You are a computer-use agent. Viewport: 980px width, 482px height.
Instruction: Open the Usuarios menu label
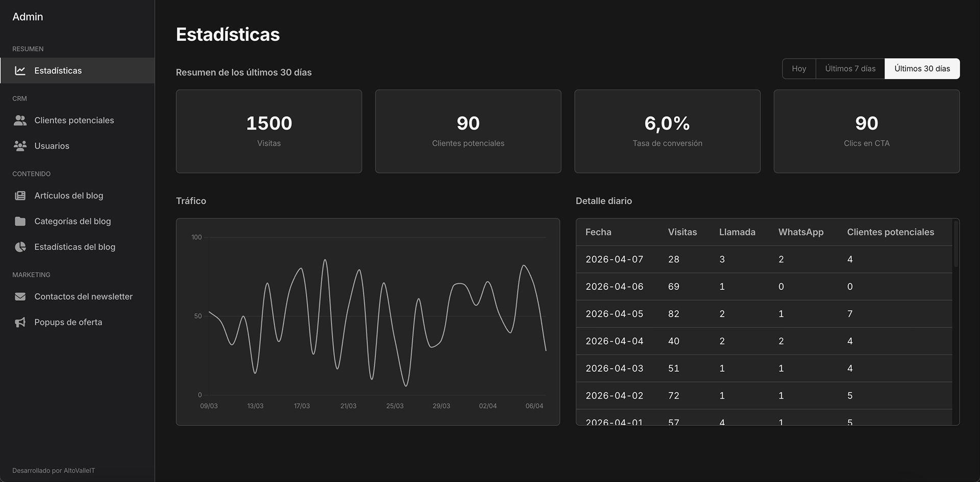(x=52, y=146)
